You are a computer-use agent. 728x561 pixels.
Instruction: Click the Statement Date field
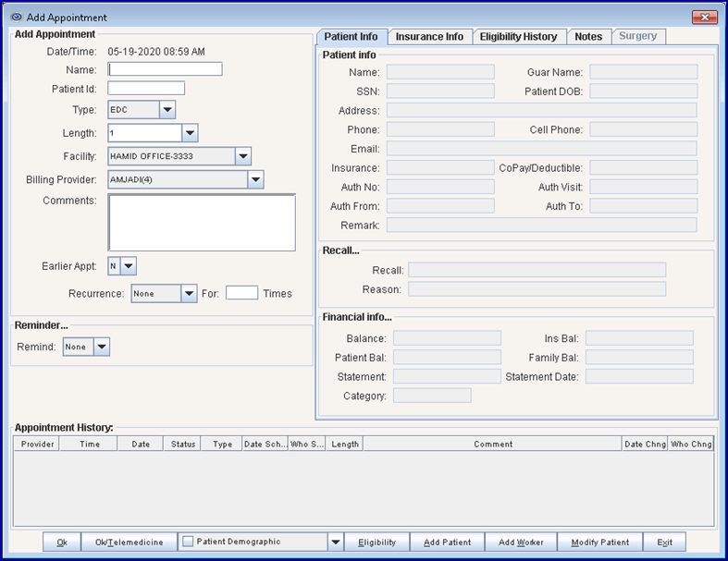point(639,376)
